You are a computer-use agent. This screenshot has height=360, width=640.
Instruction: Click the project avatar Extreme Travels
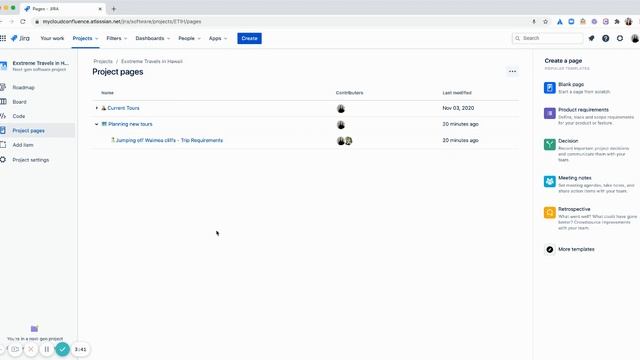[4, 66]
